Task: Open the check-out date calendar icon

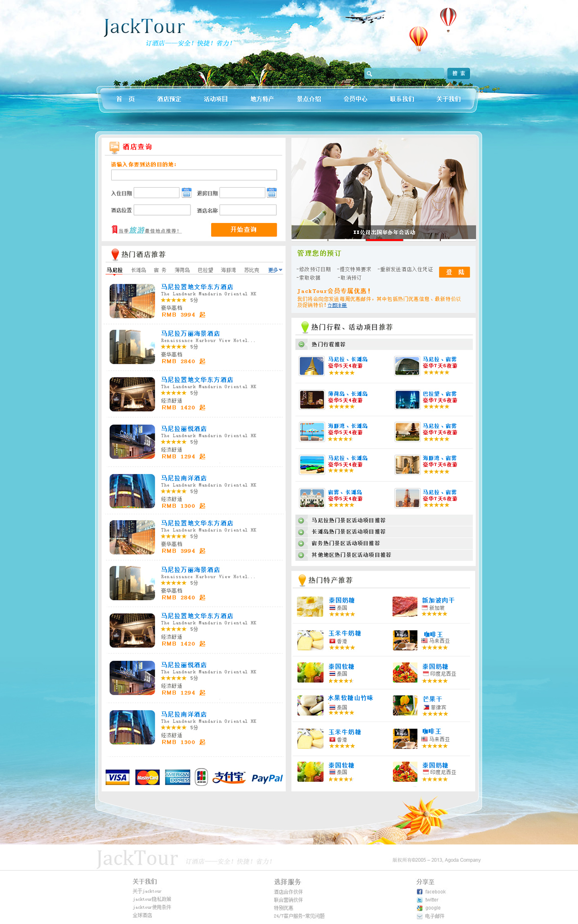Action: (272, 193)
